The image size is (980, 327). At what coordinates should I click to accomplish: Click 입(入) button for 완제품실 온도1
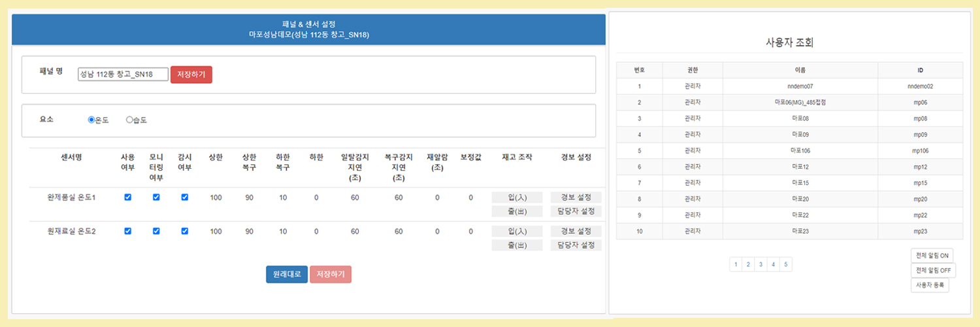(517, 198)
